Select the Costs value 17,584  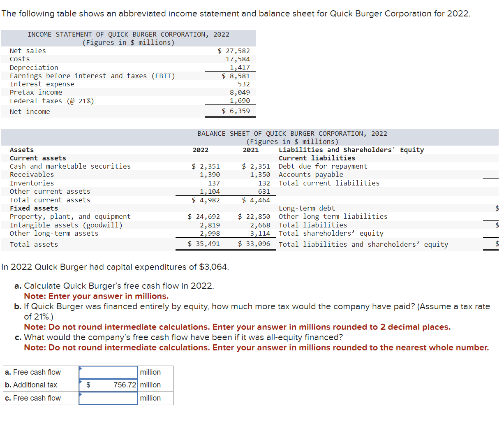click(x=238, y=59)
